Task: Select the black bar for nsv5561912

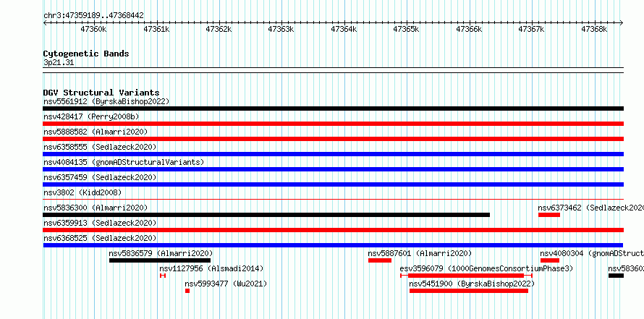Action: point(333,109)
